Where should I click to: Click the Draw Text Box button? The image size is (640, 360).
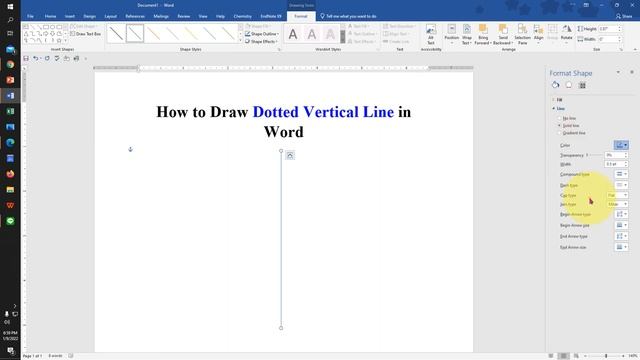[85, 34]
